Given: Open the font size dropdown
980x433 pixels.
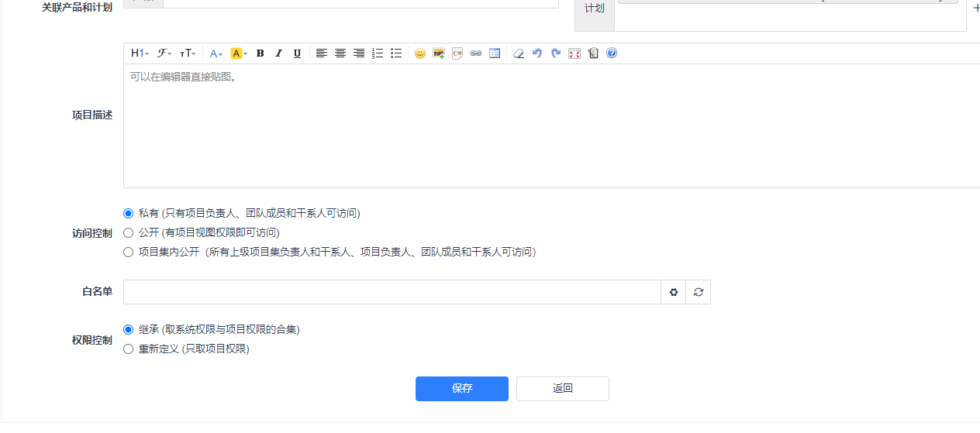Looking at the screenshot, I should pyautogui.click(x=188, y=53).
